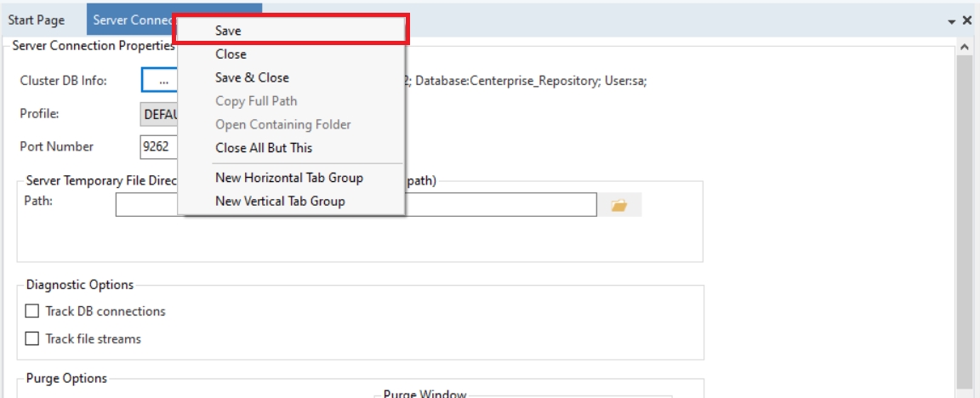This screenshot has height=398, width=980.
Task: Click the folder browse icon beside Path
Action: tap(618, 205)
